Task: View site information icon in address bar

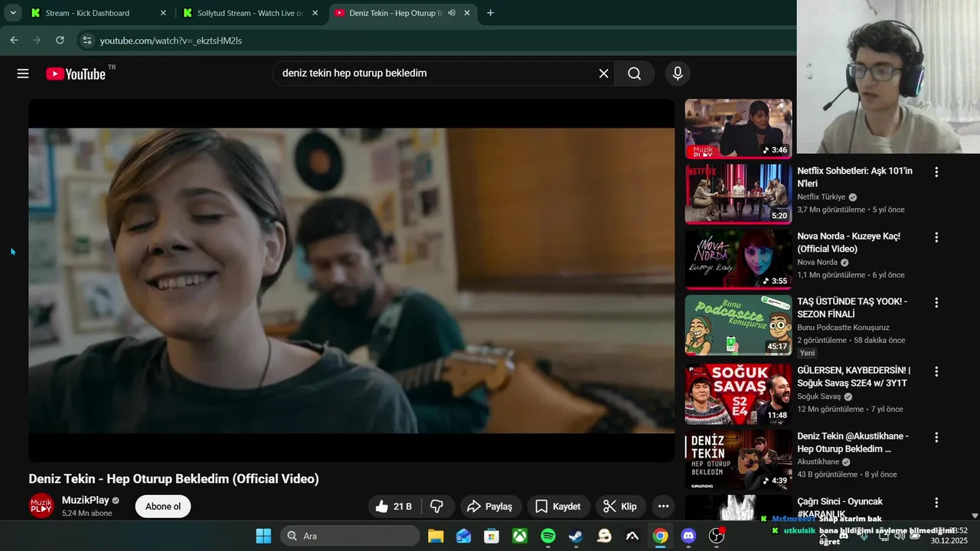Action: pos(87,40)
